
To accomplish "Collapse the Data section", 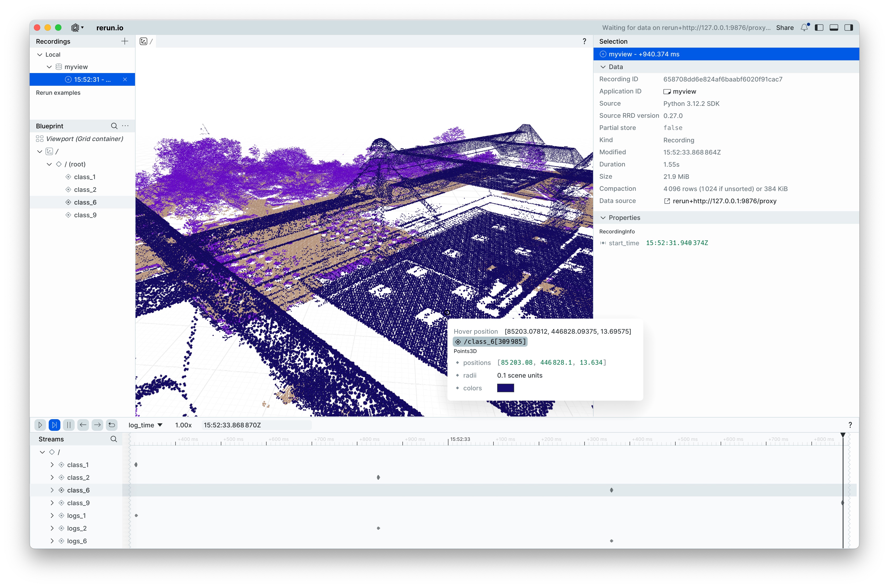I will 603,67.
